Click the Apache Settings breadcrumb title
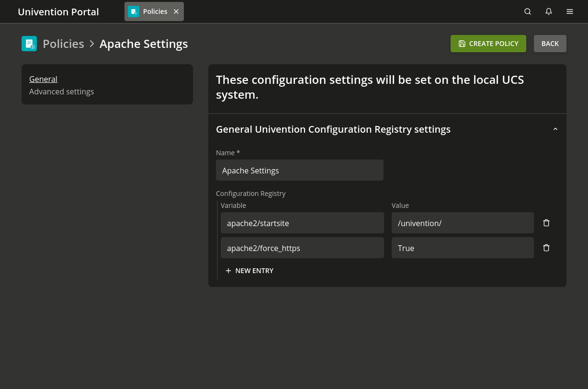The width and height of the screenshot is (588, 389). (x=144, y=44)
